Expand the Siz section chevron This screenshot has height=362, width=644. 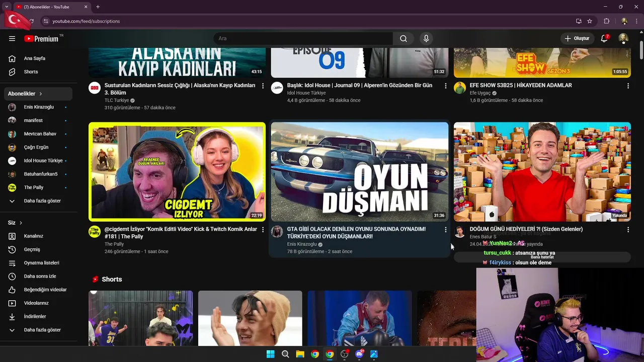(21, 223)
